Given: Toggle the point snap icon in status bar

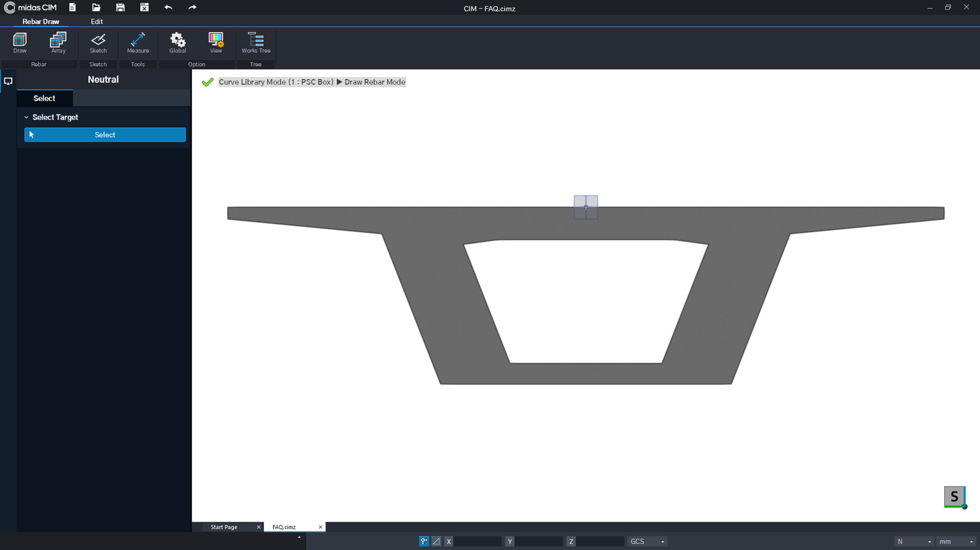Looking at the screenshot, I should (424, 541).
